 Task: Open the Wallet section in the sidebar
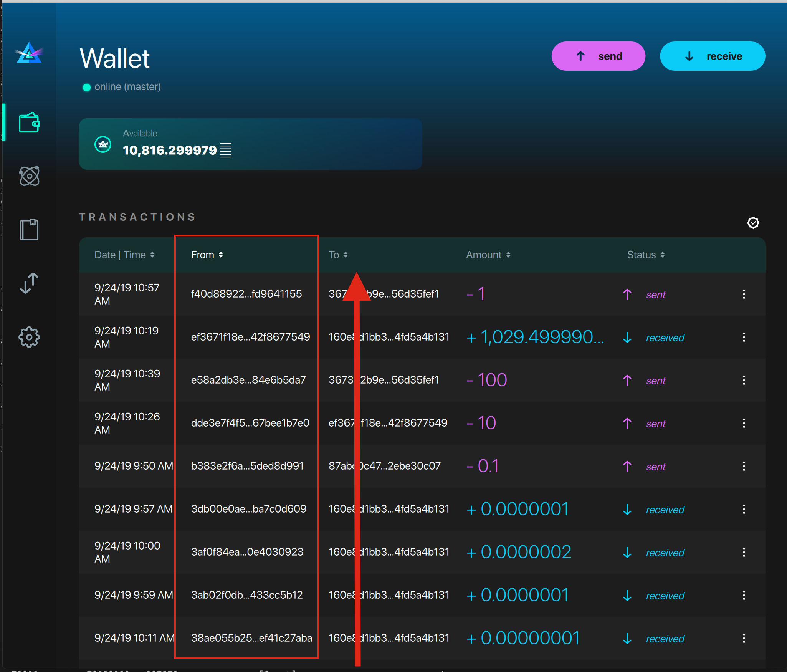pyautogui.click(x=29, y=122)
